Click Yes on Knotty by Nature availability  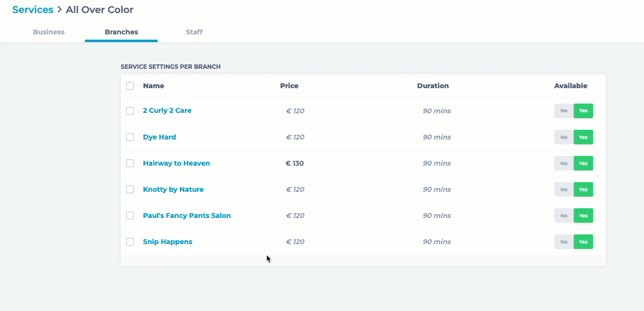pos(583,189)
